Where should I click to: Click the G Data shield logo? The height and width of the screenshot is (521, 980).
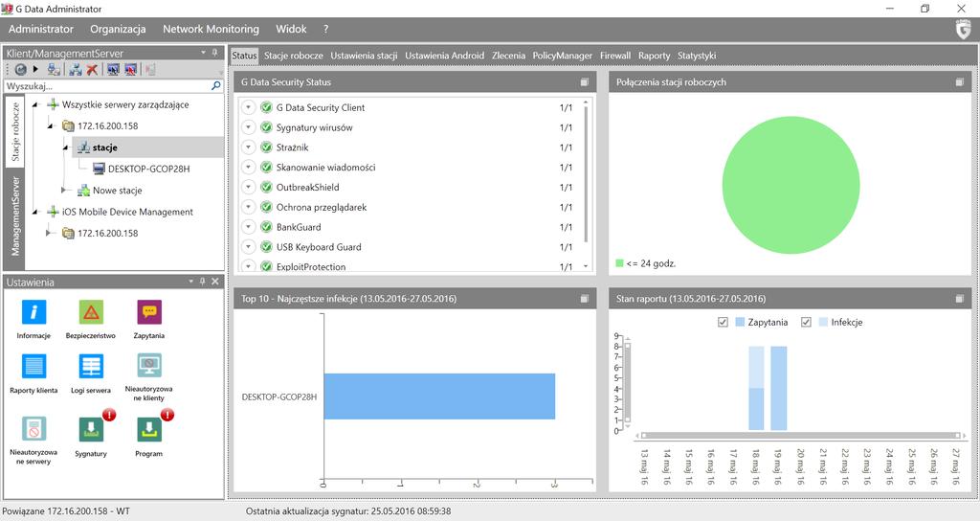[x=963, y=30]
